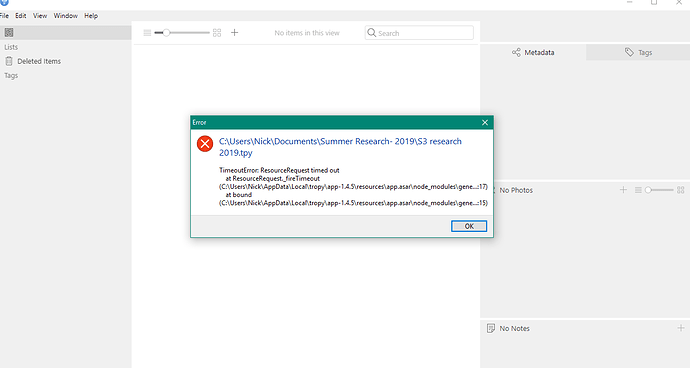690x368 pixels.
Task: Switch photos panel to list view
Action: 638,190
